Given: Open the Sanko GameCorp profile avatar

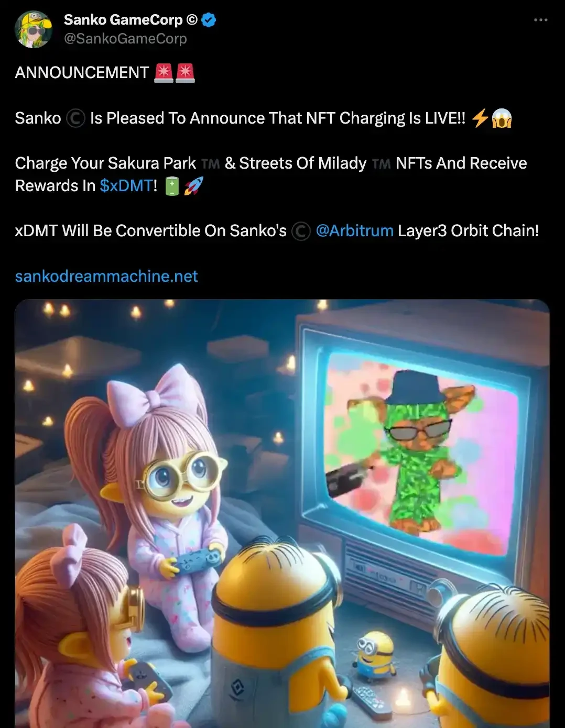Looking at the screenshot, I should pyautogui.click(x=34, y=29).
